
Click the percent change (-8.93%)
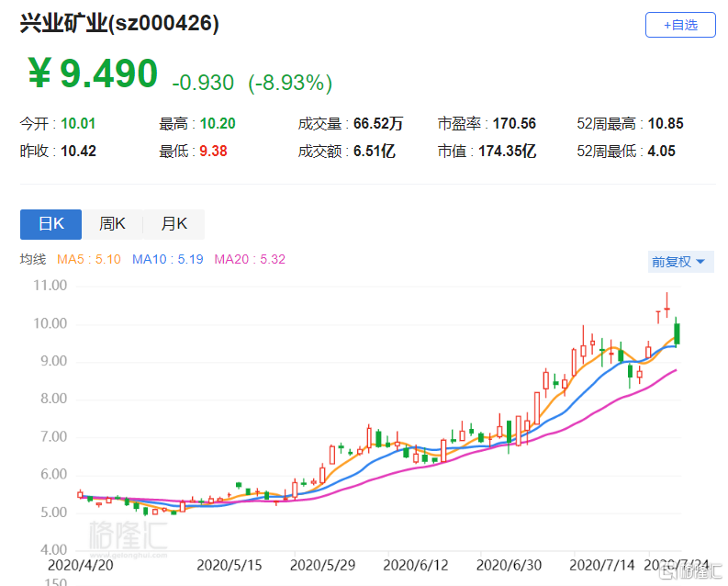coord(291,83)
